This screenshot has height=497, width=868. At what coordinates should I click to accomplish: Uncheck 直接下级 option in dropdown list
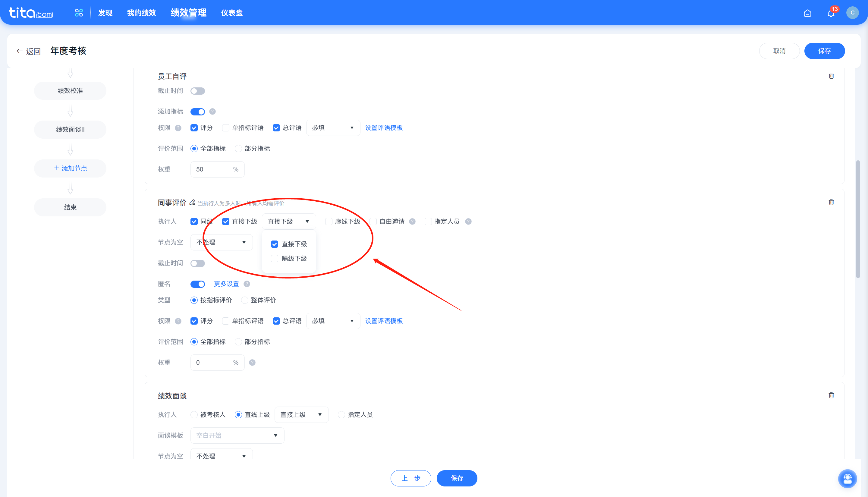pos(275,244)
